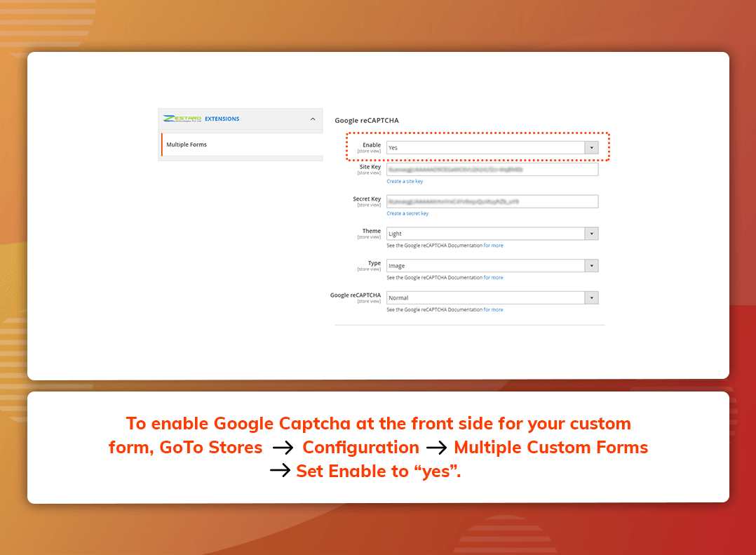Open the Enable setting dropdown showing Yes
The width and height of the screenshot is (756, 555).
coord(491,147)
